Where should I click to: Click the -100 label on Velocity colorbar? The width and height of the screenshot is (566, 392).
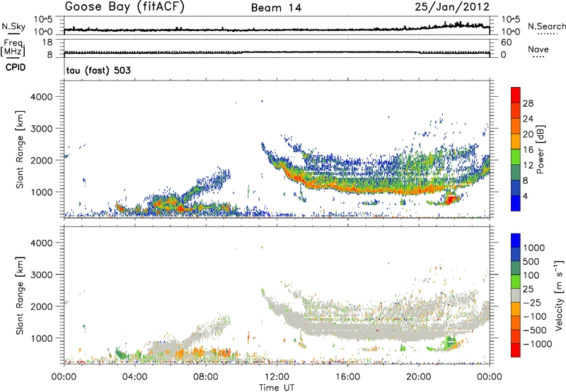click(535, 316)
